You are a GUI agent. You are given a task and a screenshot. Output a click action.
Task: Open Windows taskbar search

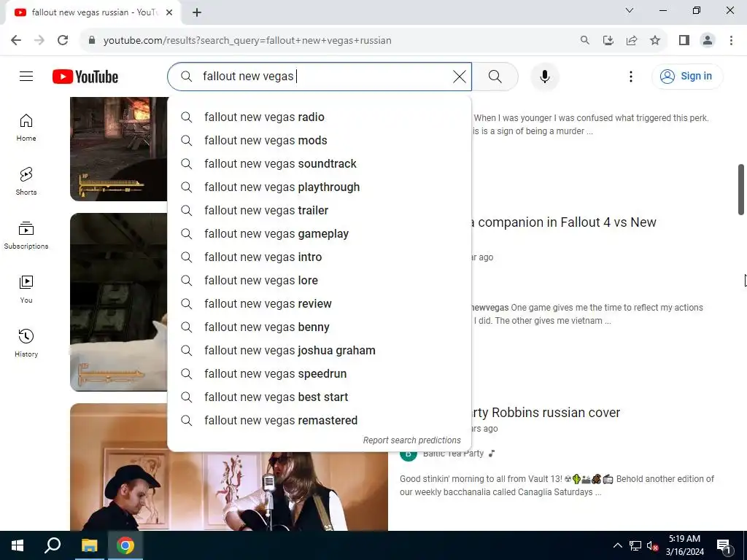point(53,545)
